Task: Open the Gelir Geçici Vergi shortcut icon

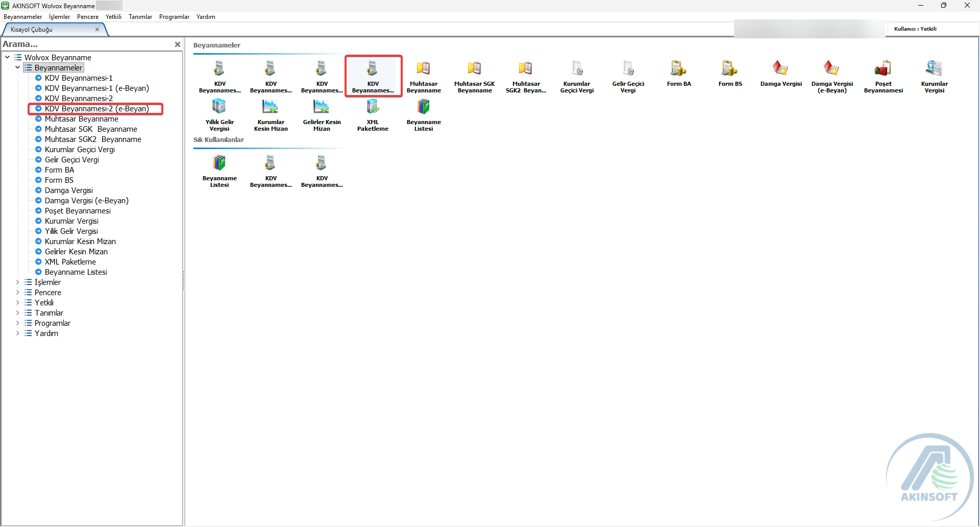Action: pyautogui.click(x=627, y=68)
